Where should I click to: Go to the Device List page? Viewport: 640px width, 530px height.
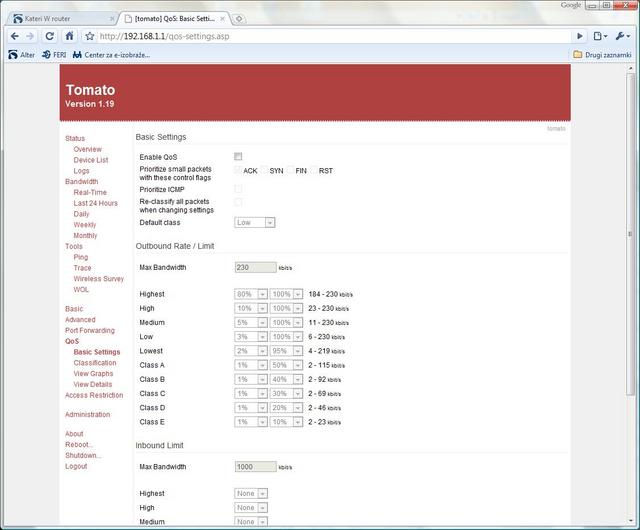pos(91,160)
